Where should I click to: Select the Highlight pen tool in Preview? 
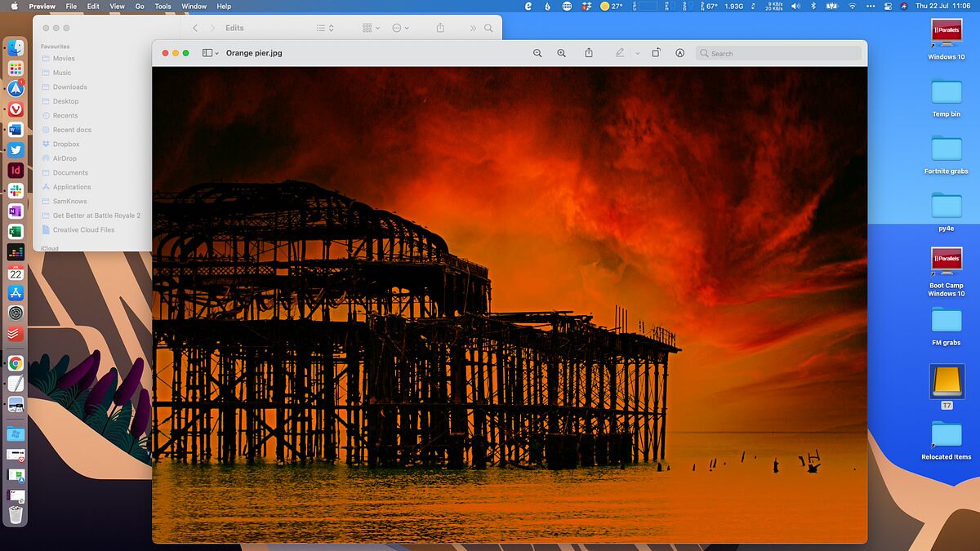[x=620, y=53]
